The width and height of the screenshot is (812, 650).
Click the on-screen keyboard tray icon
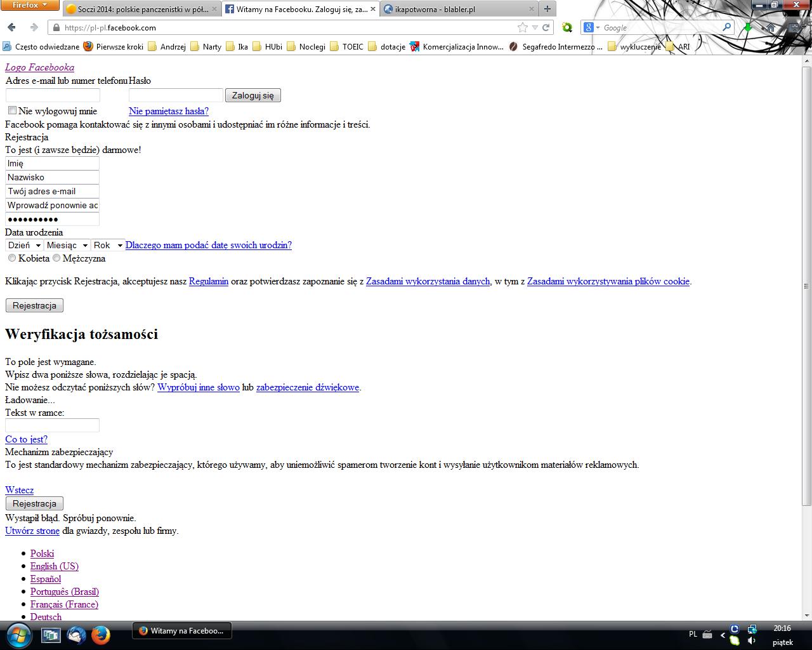[707, 635]
